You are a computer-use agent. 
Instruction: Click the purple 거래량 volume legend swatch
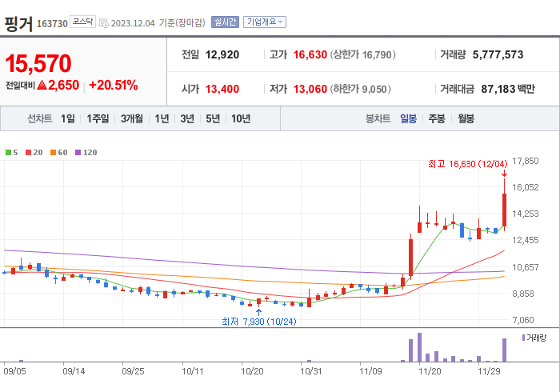click(523, 338)
